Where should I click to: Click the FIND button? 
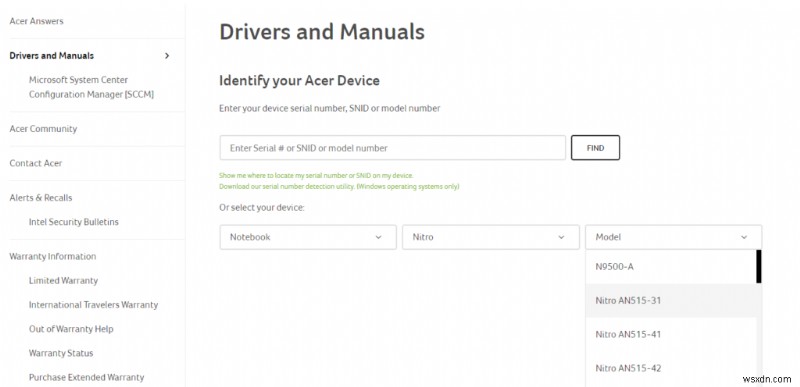click(595, 148)
